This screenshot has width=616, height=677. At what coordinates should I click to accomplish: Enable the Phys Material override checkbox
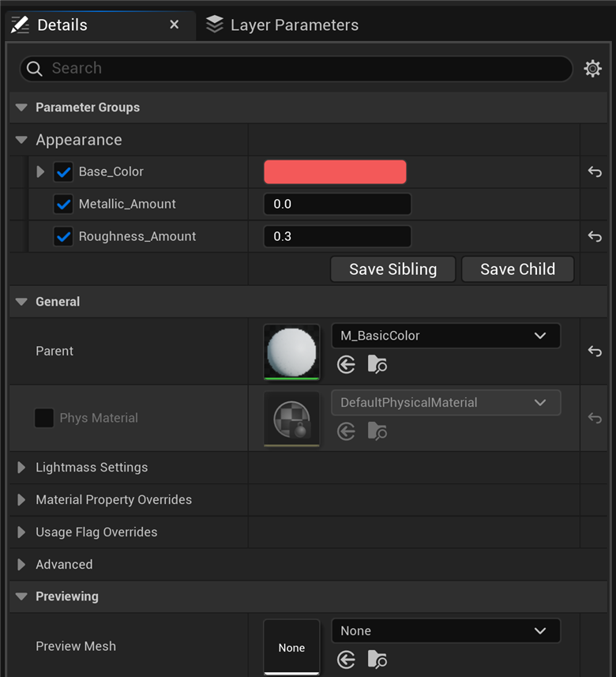coord(44,418)
